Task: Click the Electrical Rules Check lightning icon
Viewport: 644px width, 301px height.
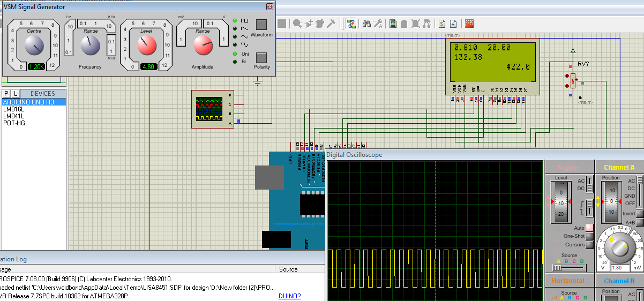Action: coord(453,24)
